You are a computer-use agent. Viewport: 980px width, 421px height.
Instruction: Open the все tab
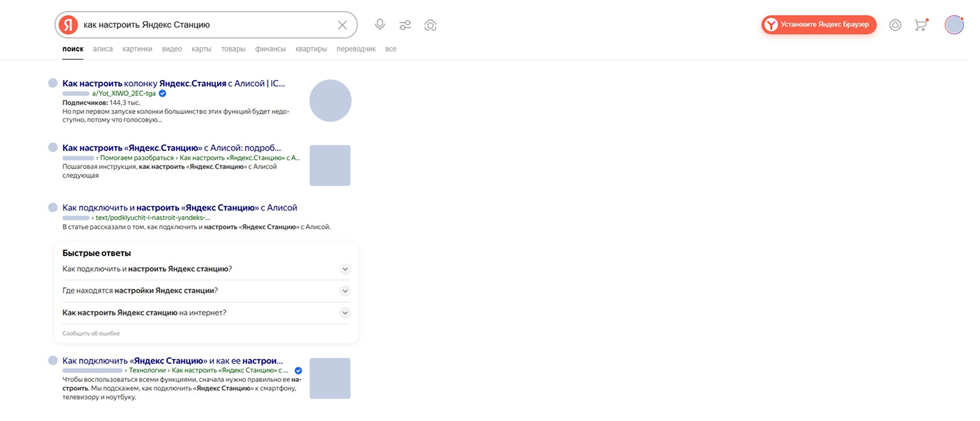click(x=391, y=49)
